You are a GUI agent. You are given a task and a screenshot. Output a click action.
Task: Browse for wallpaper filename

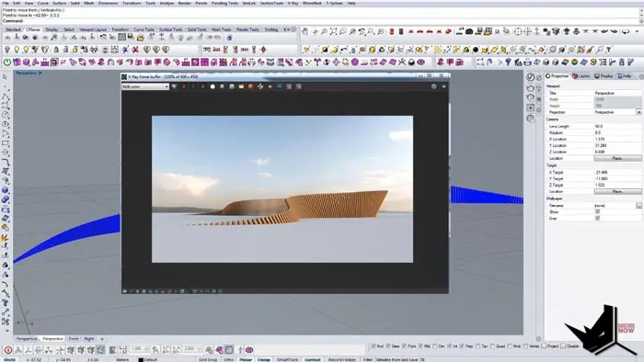point(638,206)
